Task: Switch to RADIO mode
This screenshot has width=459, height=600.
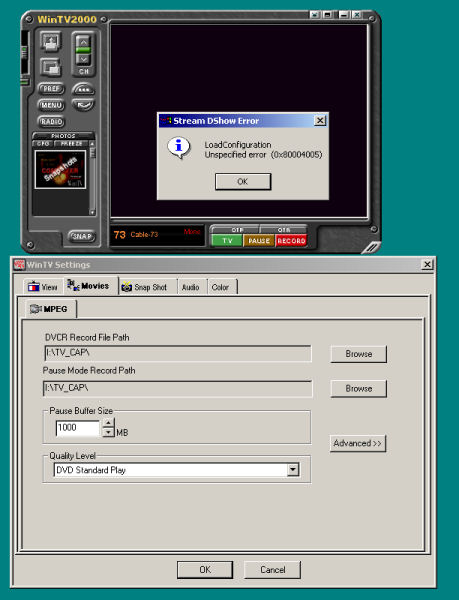Action: pos(51,121)
